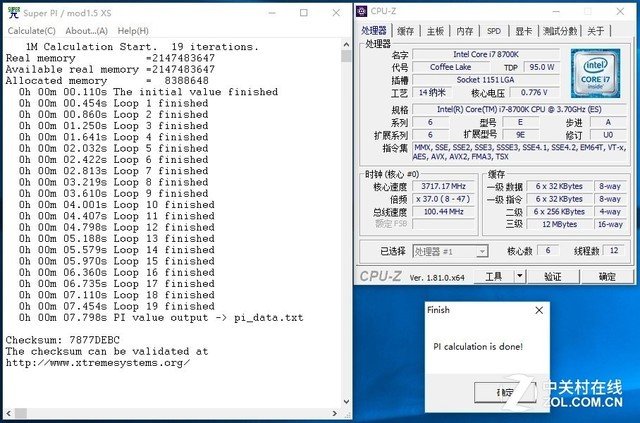Switch to the 处理器 tab in CPU-Z
Screen dimensions: 640x423
[374, 31]
